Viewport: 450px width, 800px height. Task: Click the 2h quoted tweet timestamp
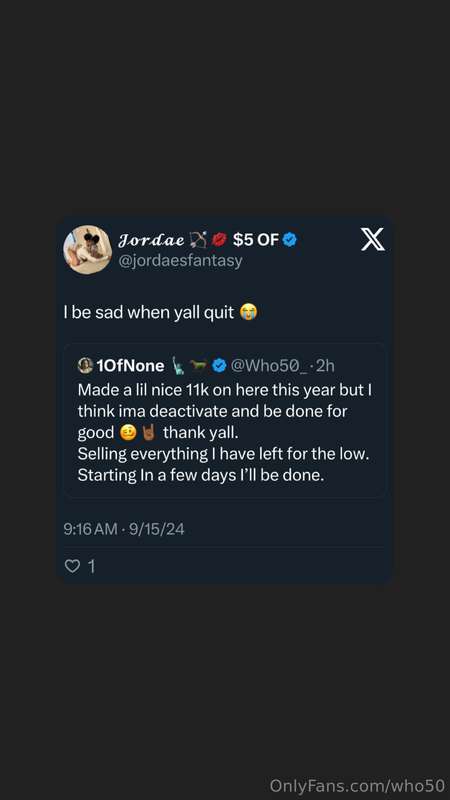click(326, 365)
